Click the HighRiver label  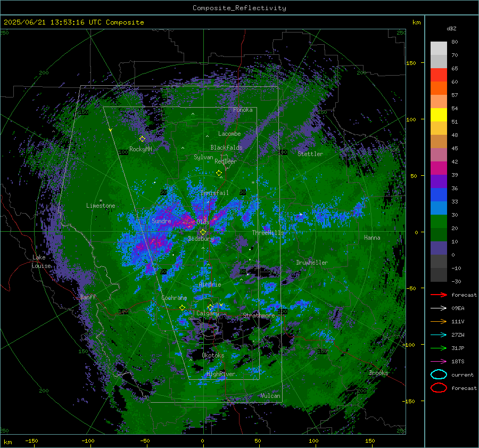(221, 374)
